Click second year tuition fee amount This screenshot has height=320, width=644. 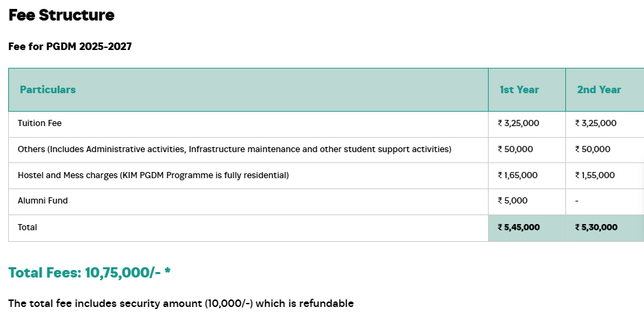[x=595, y=123]
